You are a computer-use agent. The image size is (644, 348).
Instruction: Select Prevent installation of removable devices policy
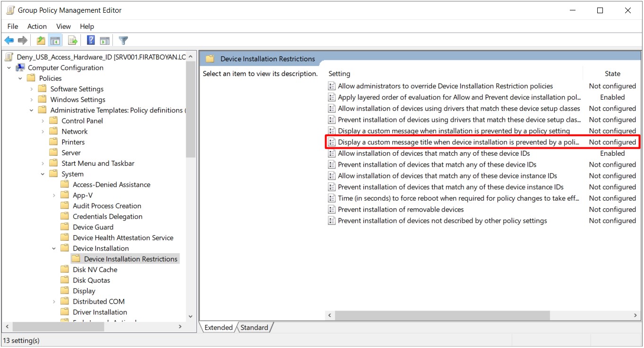pos(401,210)
